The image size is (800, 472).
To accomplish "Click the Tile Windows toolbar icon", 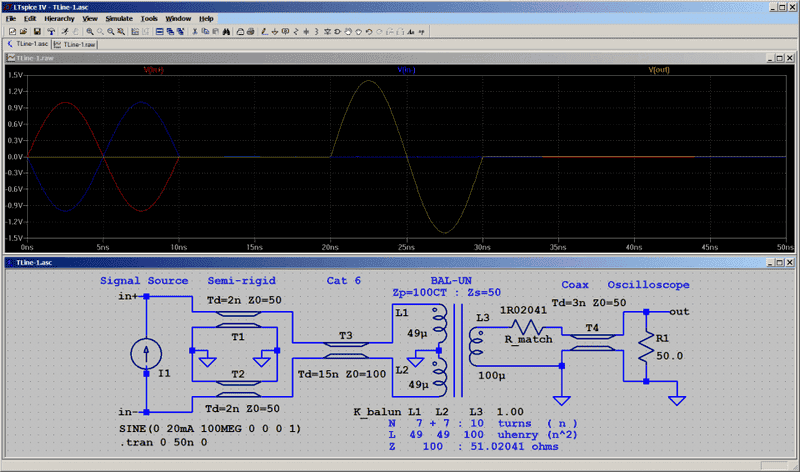I will click(x=159, y=32).
